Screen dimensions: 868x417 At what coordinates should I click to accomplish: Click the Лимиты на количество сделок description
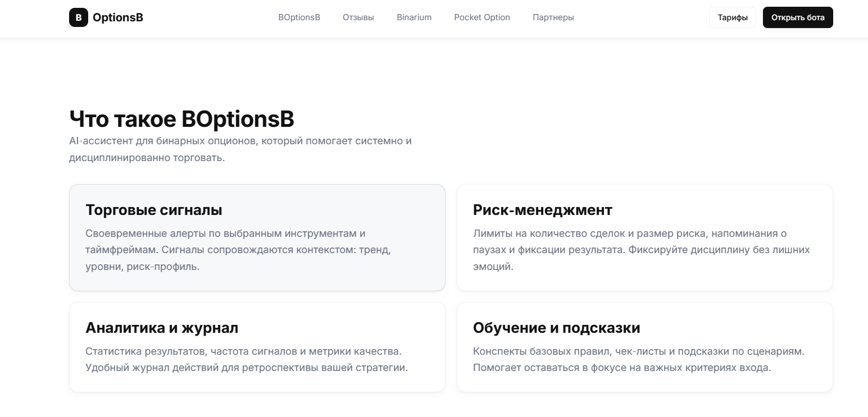641,250
